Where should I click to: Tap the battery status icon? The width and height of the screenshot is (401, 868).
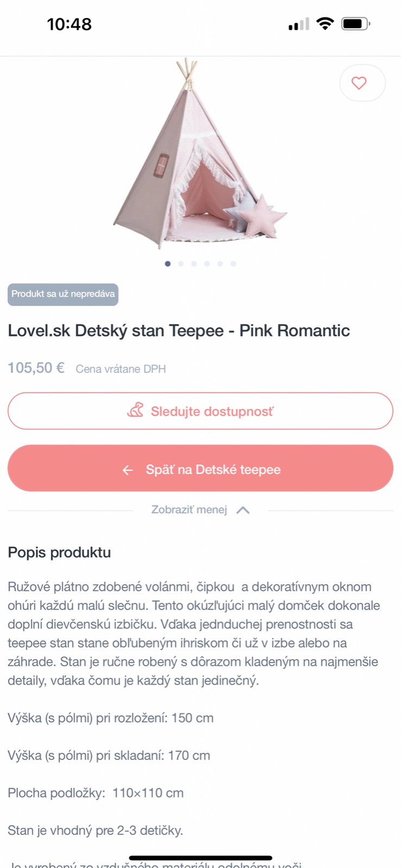tap(355, 24)
